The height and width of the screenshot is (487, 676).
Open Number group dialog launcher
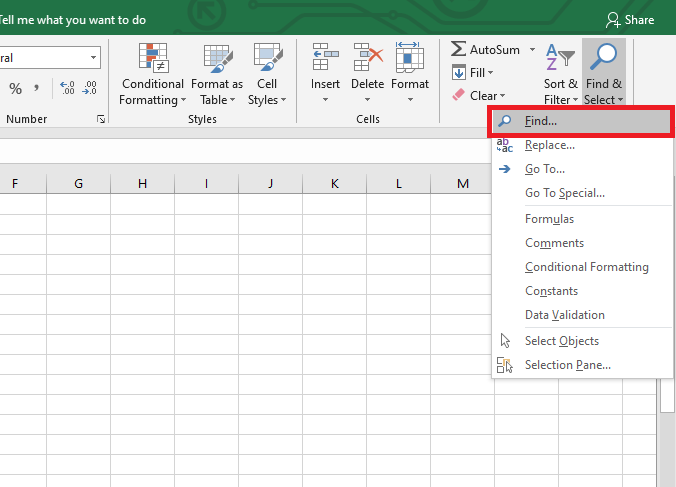(x=101, y=120)
